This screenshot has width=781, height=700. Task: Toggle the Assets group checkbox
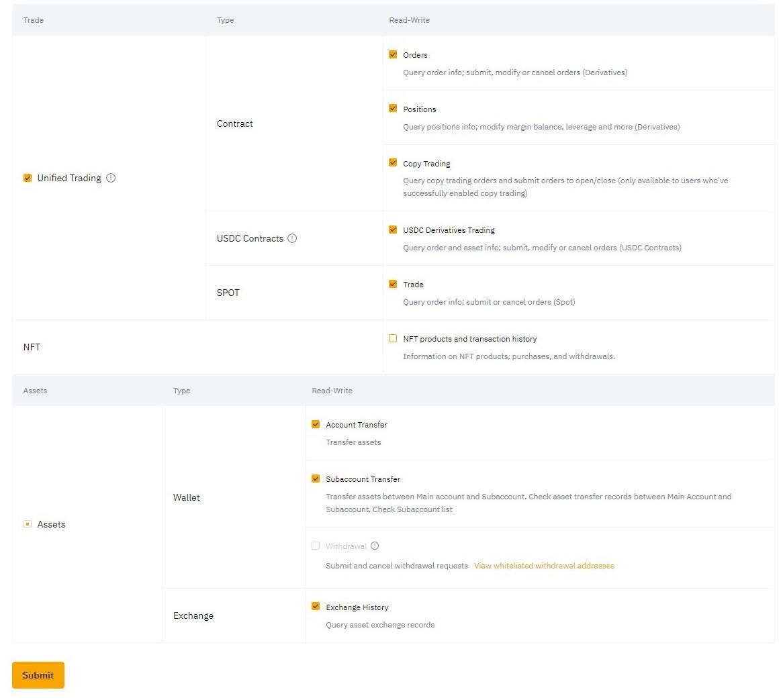(28, 524)
